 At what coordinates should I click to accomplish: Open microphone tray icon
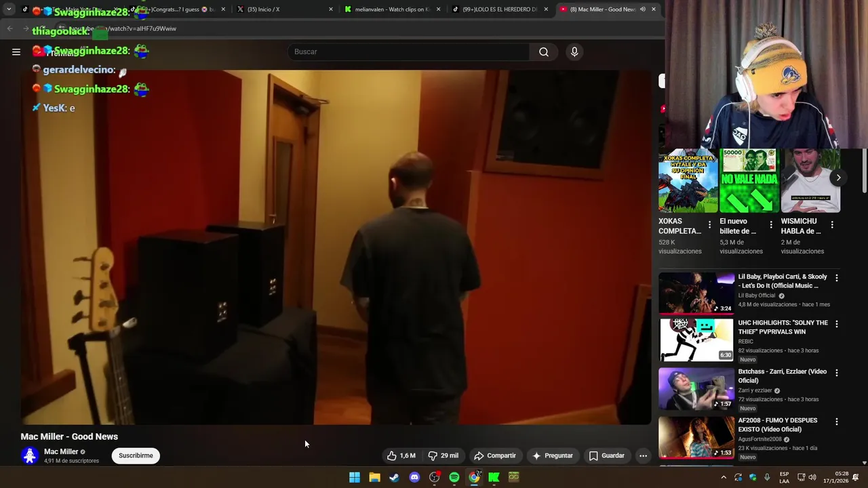point(767,477)
